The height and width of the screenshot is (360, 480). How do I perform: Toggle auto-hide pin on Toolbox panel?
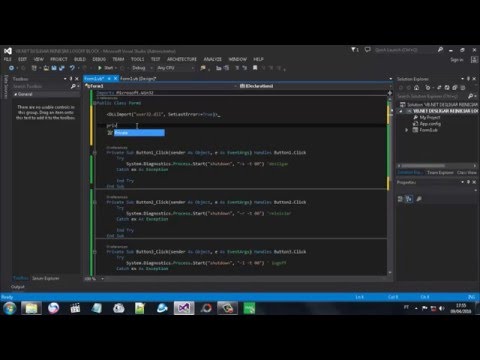71,79
